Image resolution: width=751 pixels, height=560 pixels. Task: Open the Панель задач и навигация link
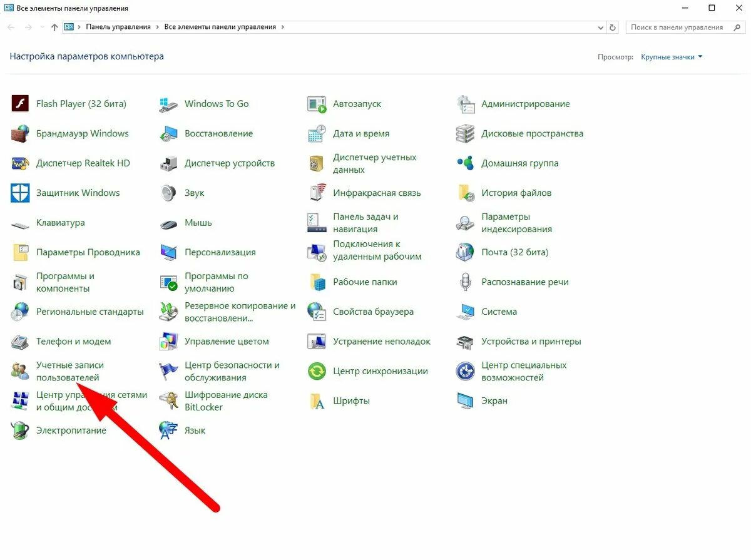365,223
